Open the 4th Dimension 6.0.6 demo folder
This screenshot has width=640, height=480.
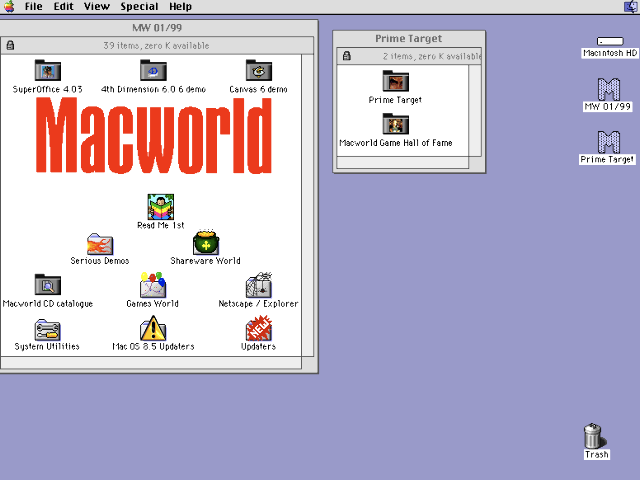153,70
